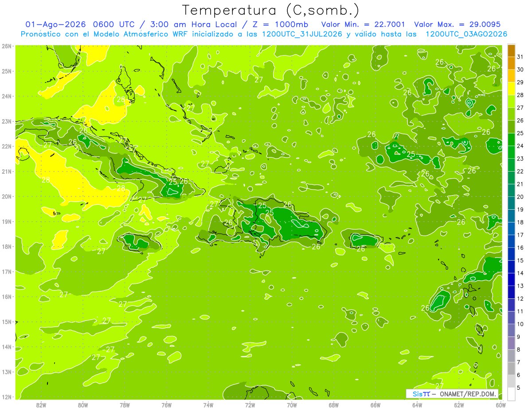532x411 pixels.
Task: Click the '1200UTC_03AGO2026' valid-until time text
Action: point(466,34)
